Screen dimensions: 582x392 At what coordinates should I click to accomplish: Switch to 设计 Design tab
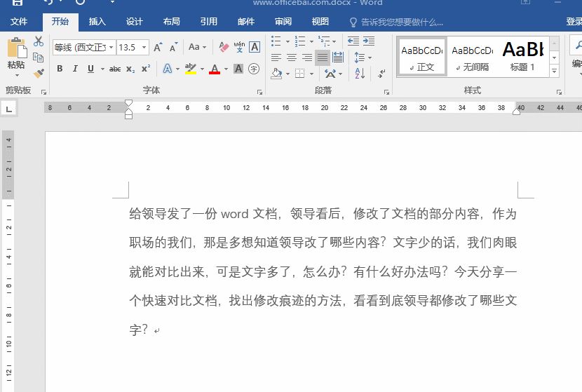pos(134,22)
